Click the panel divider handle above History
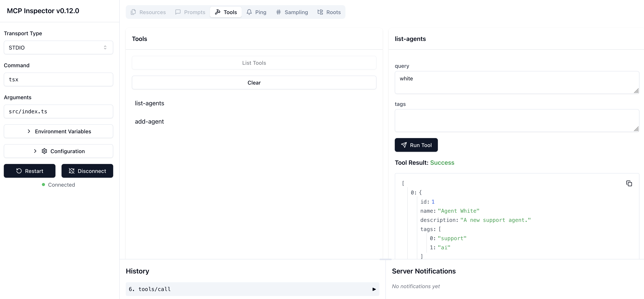 pyautogui.click(x=385, y=259)
